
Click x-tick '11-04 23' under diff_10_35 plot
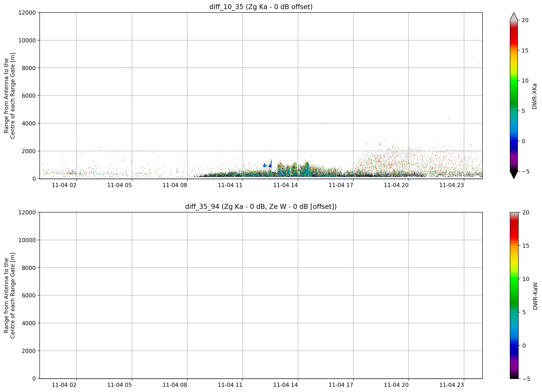click(452, 185)
